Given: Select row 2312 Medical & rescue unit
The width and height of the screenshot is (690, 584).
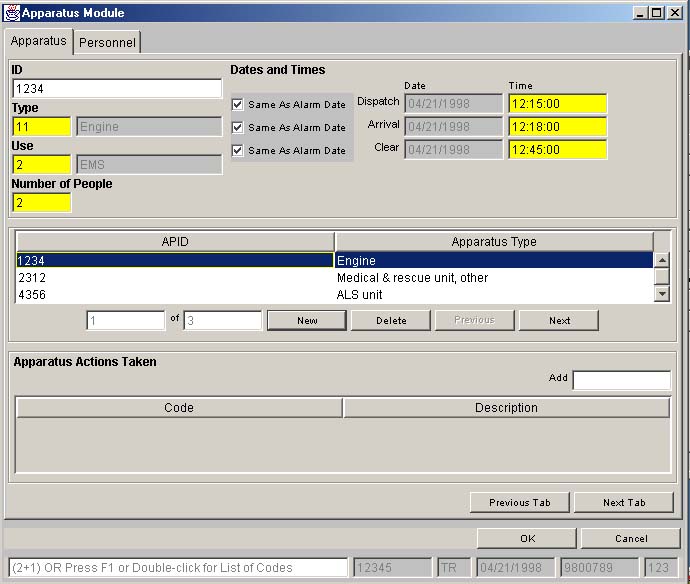Looking at the screenshot, I should point(334,278).
